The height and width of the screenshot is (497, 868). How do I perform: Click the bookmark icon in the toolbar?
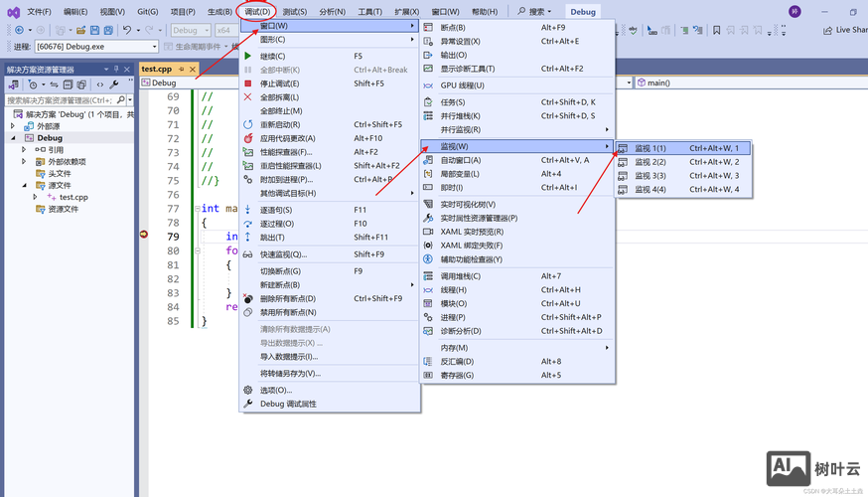click(x=716, y=30)
